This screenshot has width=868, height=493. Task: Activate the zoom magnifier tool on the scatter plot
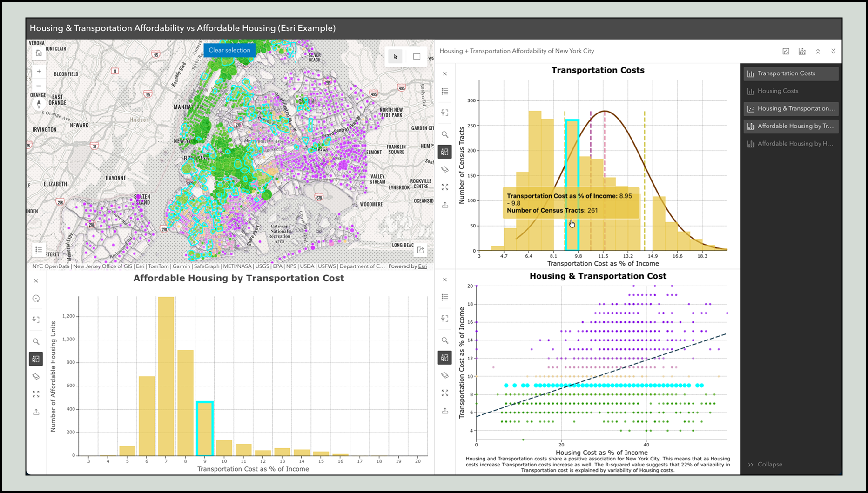445,340
